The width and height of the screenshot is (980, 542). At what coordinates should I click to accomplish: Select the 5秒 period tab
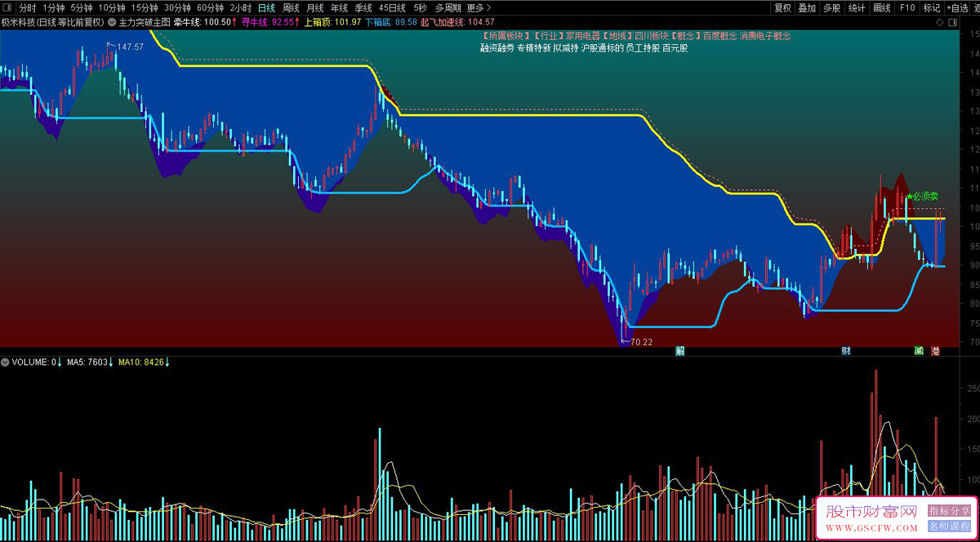click(420, 7)
